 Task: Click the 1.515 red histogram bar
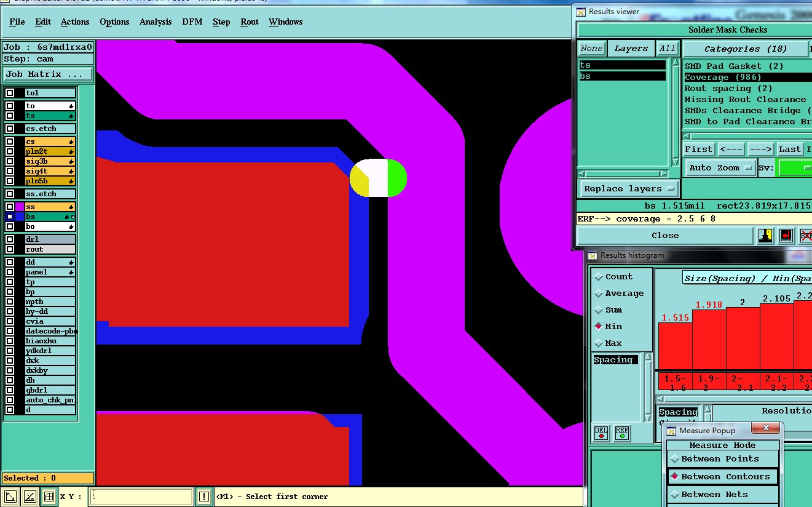pos(675,346)
